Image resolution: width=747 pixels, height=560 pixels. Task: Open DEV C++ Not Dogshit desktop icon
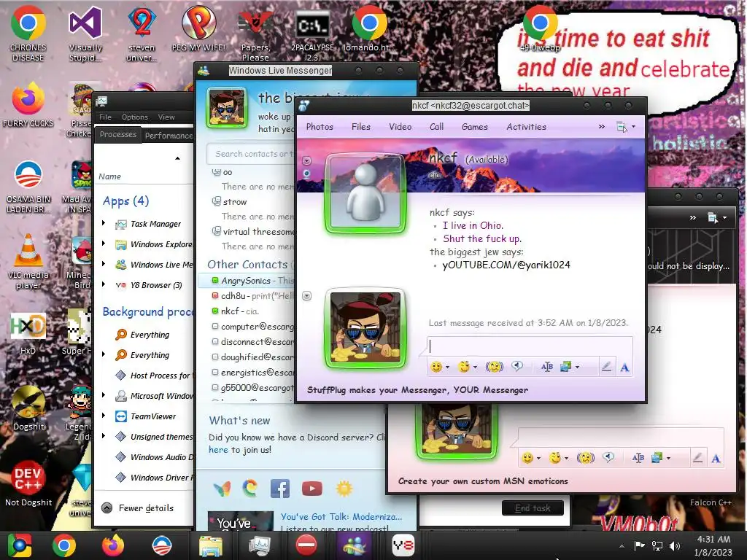[28, 483]
